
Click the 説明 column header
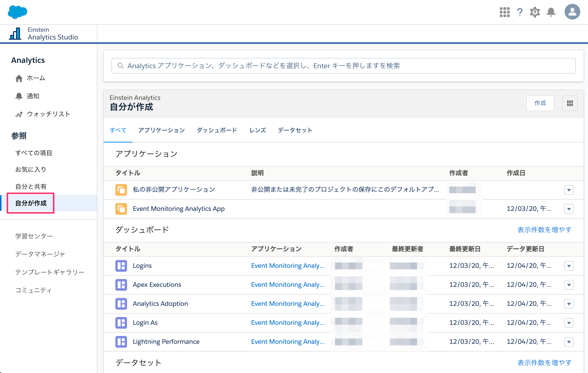pyautogui.click(x=257, y=173)
